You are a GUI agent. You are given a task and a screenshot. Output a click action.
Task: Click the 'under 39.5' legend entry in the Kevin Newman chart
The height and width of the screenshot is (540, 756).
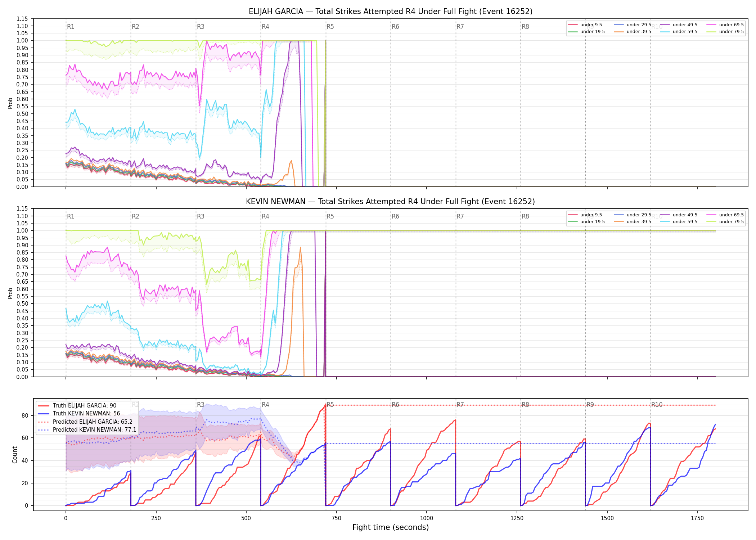click(633, 222)
